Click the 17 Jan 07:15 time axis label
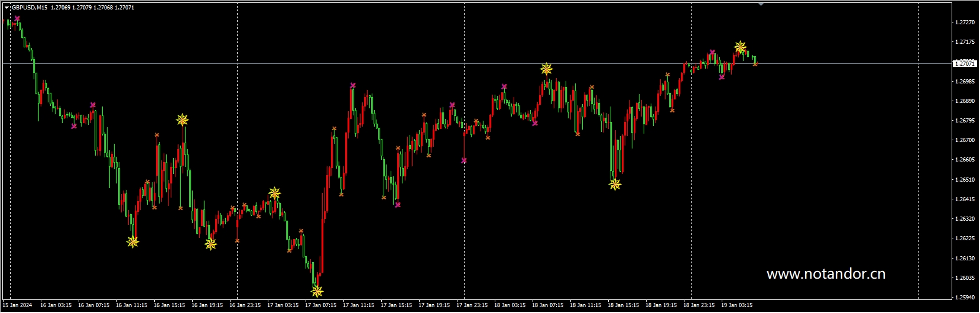This screenshot has height=313, width=980. click(320, 306)
